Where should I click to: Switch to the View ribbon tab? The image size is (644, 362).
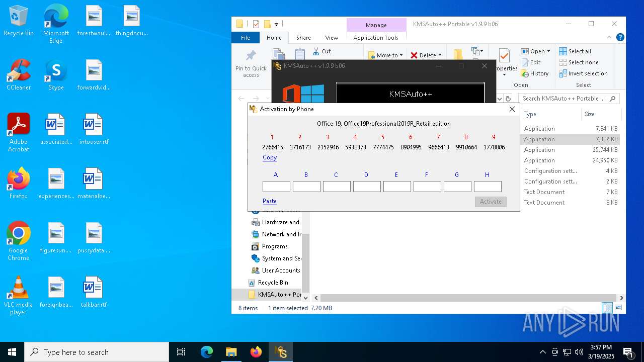pyautogui.click(x=332, y=38)
